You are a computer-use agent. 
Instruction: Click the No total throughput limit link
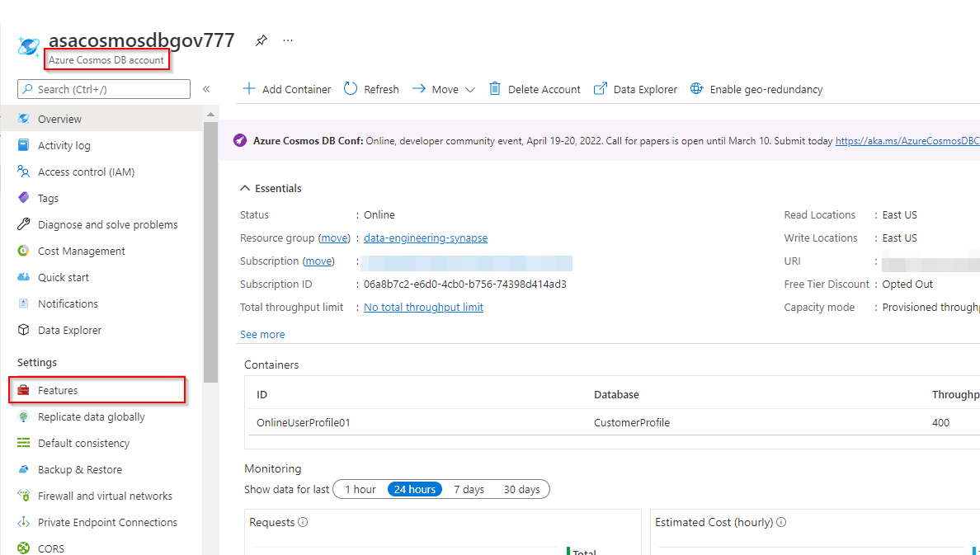tap(423, 308)
